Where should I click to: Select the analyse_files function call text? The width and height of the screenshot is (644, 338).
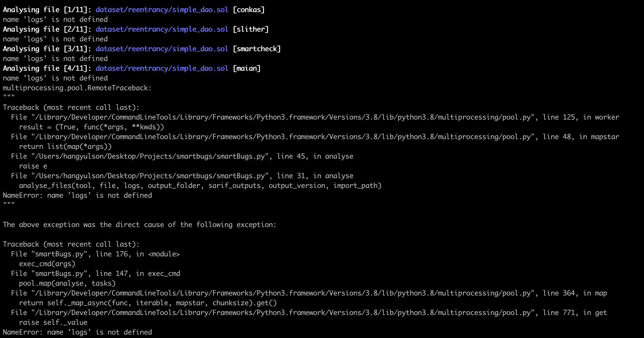click(x=200, y=185)
